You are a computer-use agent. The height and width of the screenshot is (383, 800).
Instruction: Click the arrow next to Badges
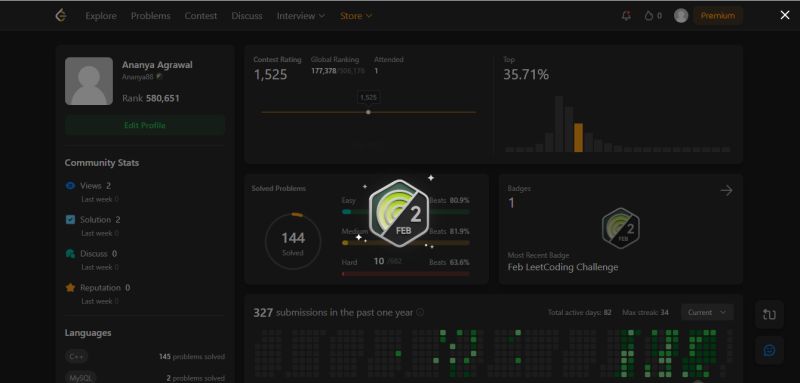726,191
